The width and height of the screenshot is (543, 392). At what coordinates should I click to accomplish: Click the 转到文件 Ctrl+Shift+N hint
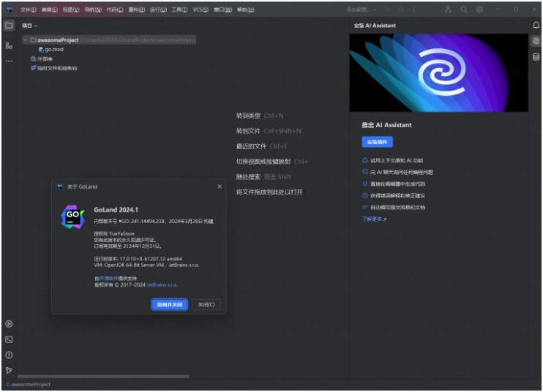point(269,131)
